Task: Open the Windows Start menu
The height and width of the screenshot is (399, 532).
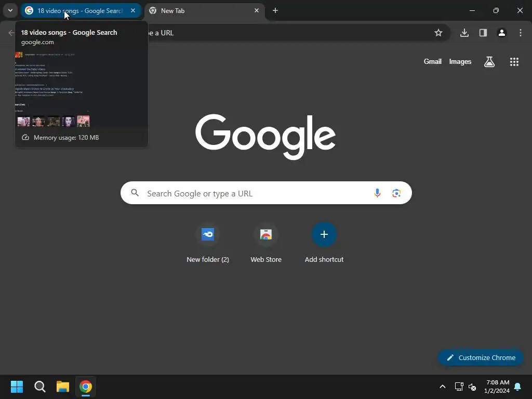Action: click(x=17, y=387)
